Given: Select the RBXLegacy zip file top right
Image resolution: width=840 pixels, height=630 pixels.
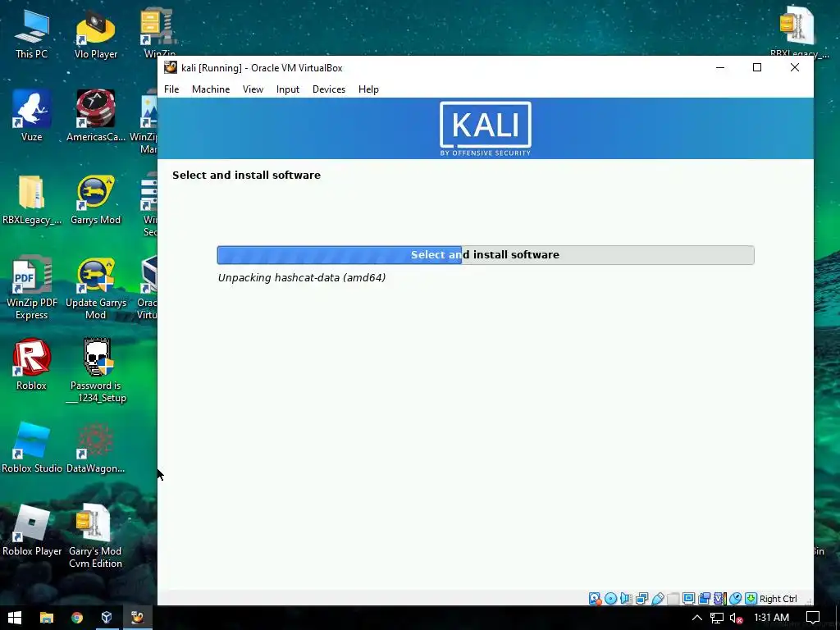Looking at the screenshot, I should tap(798, 32).
